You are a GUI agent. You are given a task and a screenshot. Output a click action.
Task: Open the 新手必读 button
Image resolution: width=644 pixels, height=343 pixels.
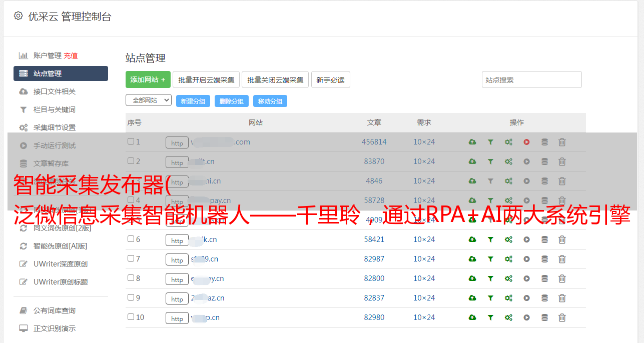(330, 79)
